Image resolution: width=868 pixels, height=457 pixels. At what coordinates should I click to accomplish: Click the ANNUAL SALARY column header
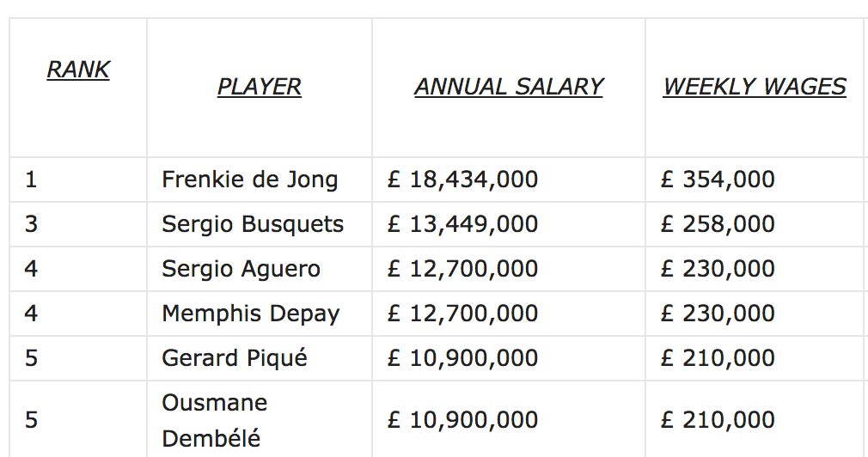click(509, 87)
